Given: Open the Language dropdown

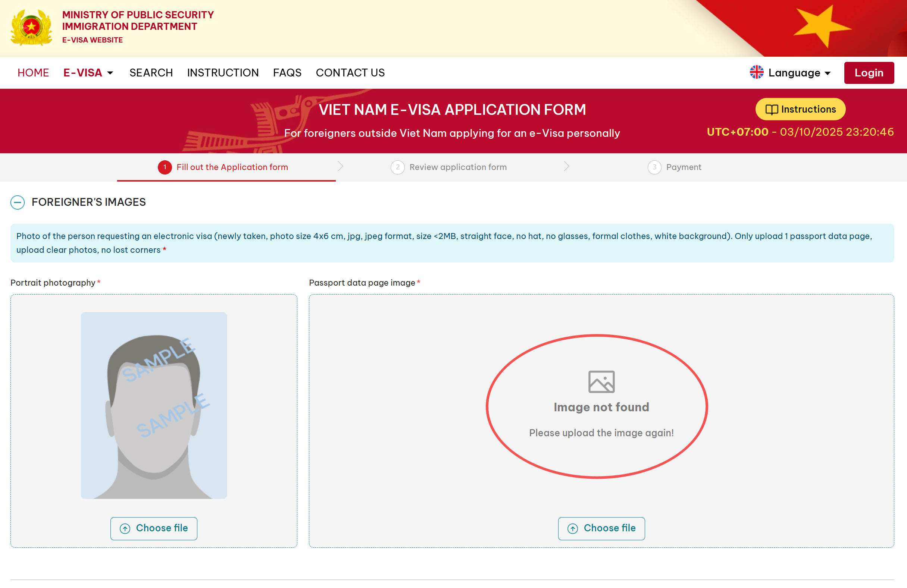Looking at the screenshot, I should (799, 73).
